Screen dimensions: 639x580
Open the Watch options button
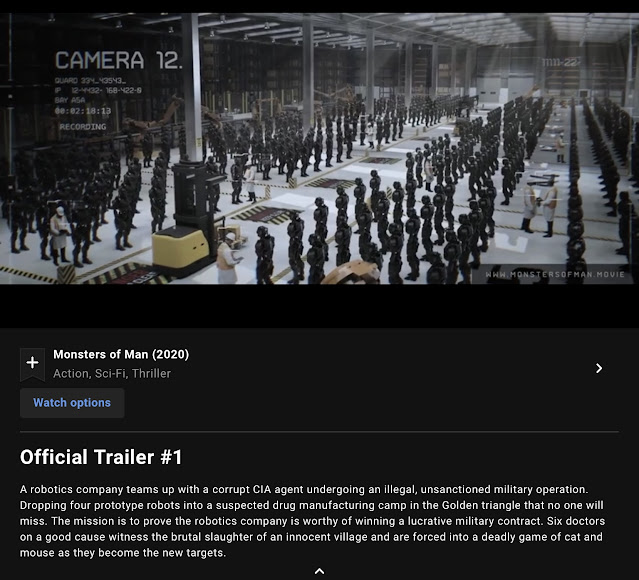(72, 403)
